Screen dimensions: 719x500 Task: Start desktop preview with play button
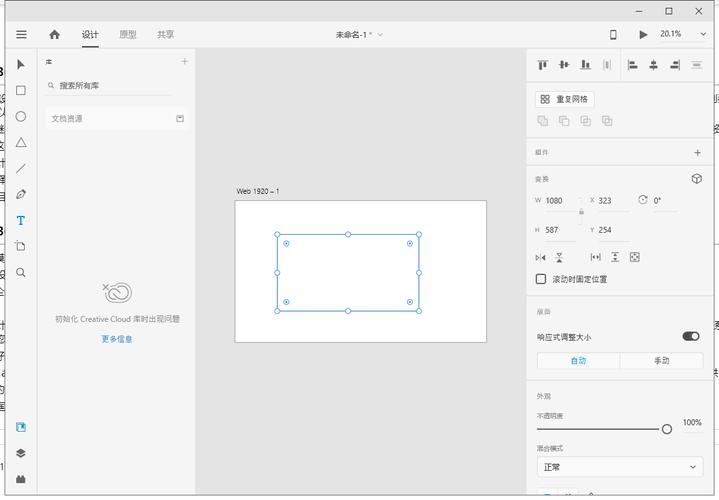643,34
